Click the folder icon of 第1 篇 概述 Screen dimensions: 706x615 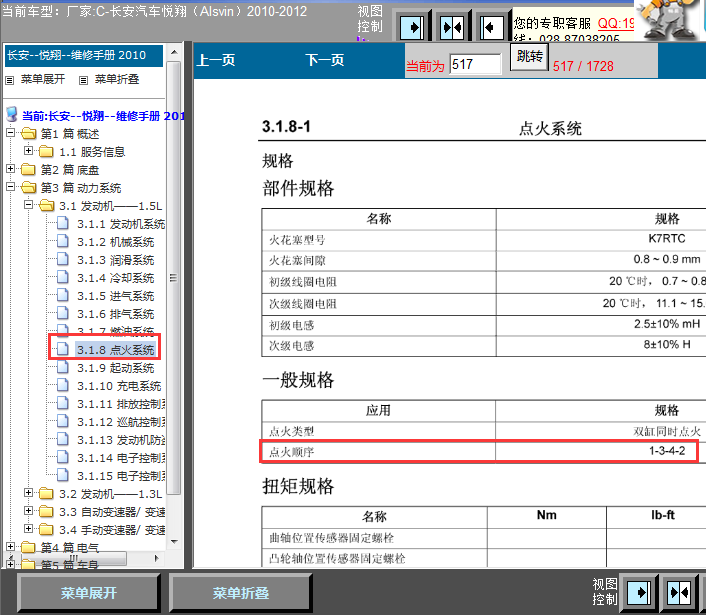[28, 134]
